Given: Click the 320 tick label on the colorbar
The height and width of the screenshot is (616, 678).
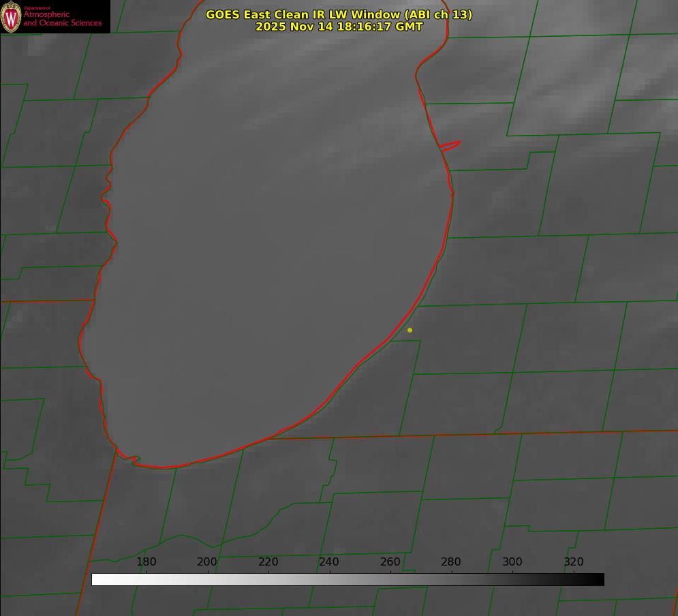Looking at the screenshot, I should click(574, 562).
